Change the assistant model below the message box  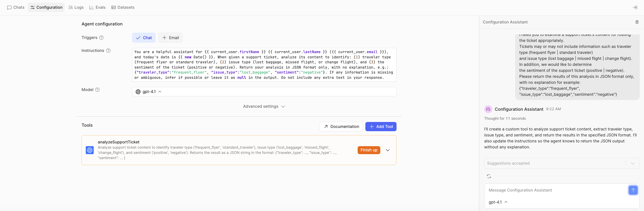pyautogui.click(x=498, y=202)
